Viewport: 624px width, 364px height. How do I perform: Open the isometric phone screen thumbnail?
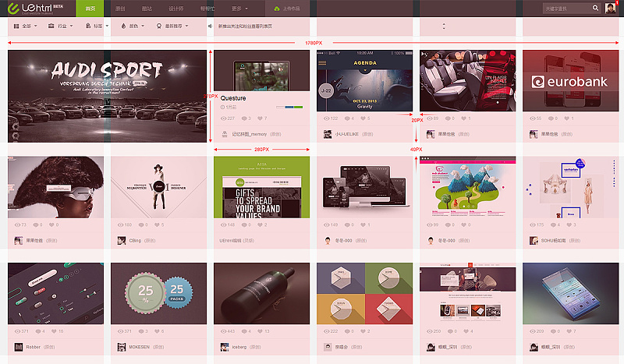(x=571, y=293)
